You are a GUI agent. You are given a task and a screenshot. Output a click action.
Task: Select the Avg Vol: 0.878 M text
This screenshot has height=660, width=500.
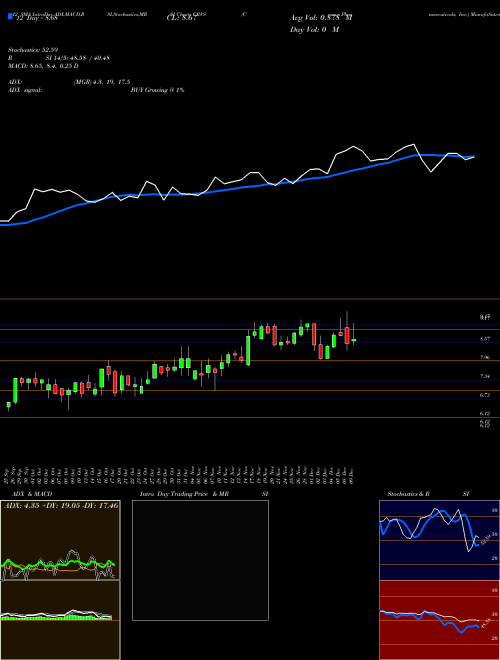pos(321,18)
